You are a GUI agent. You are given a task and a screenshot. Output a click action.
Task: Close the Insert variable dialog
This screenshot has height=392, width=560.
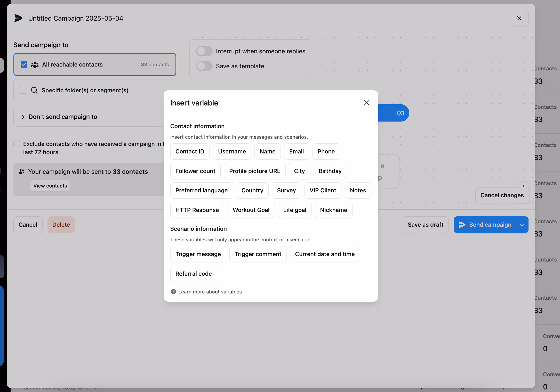coord(366,103)
